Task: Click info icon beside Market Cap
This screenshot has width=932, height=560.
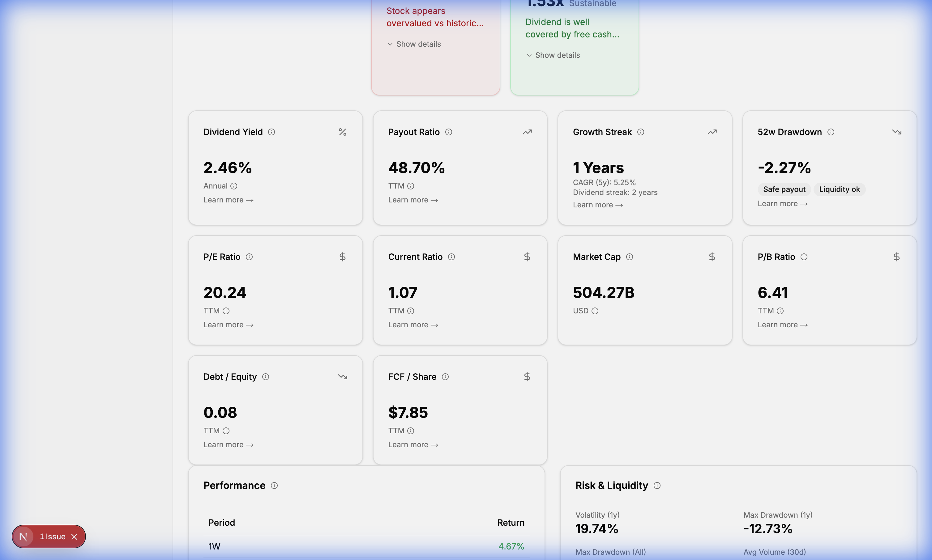Action: (x=629, y=257)
